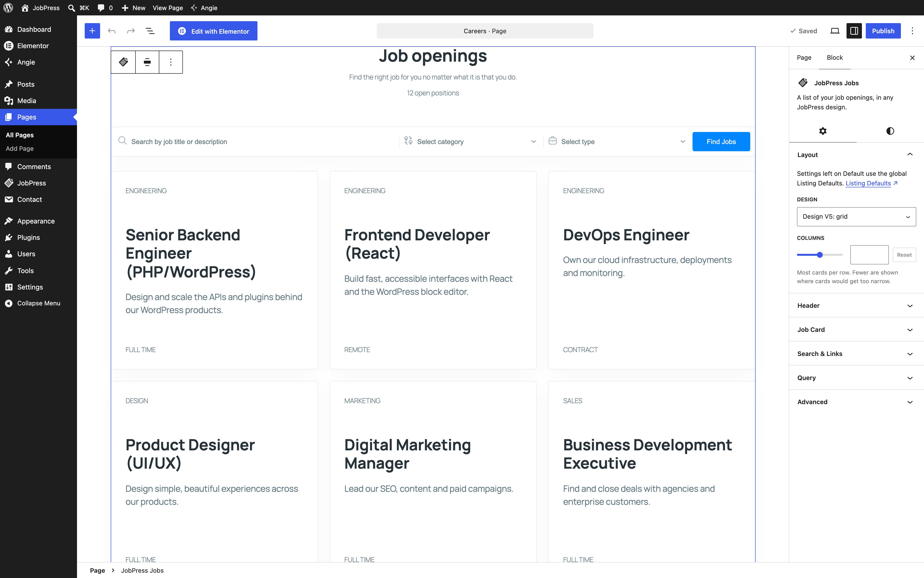Open the editor options kebab menu

tap(912, 31)
